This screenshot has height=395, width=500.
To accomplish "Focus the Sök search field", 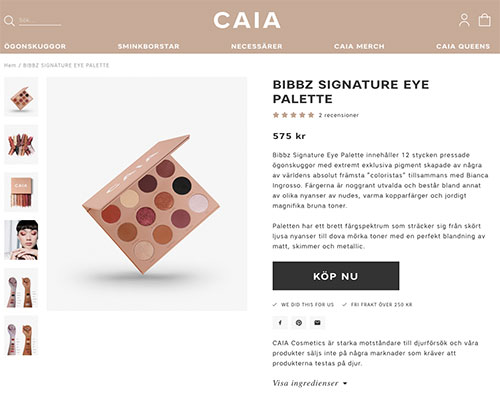I will (40, 21).
